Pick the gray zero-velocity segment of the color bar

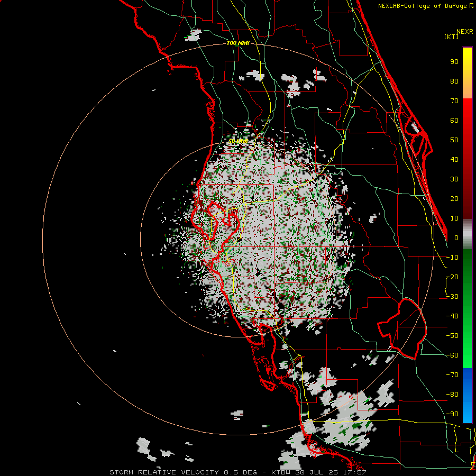point(467,234)
